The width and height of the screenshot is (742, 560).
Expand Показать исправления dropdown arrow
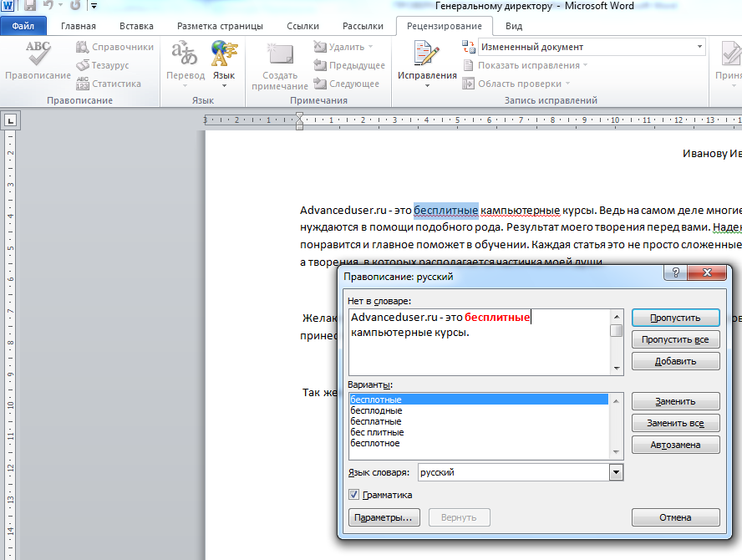586,65
